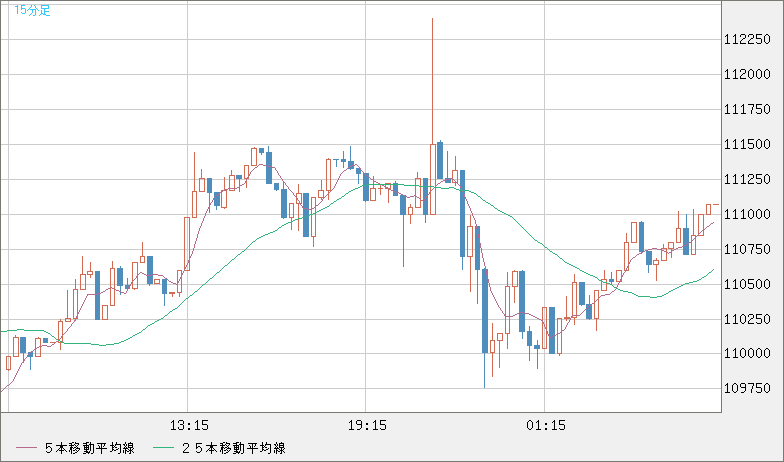Image resolution: width=784 pixels, height=462 pixels.
Task: Click the 25本移動平均線 legend label
Action: [235, 449]
